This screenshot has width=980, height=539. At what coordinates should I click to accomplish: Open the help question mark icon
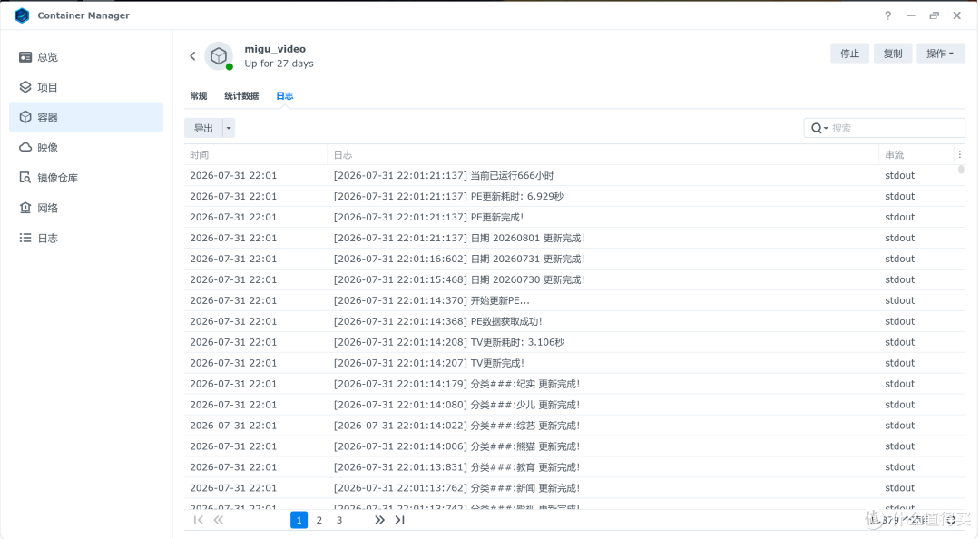point(887,15)
